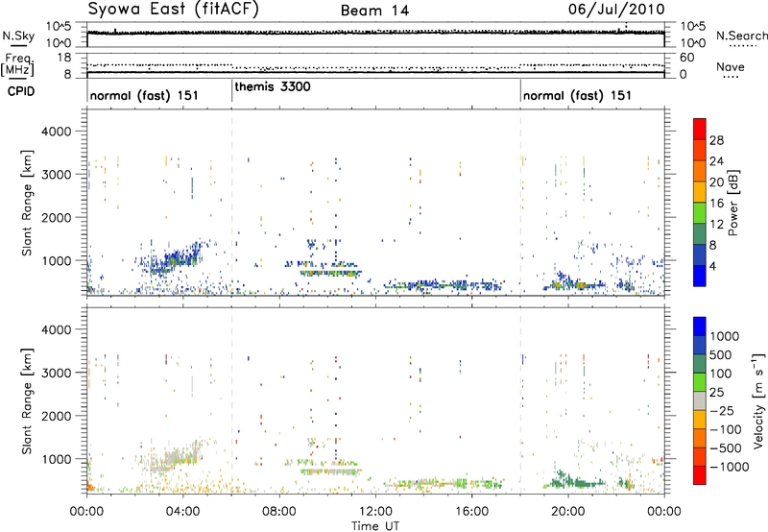Click the '1000' value on Velocity colorbar
Viewport: 768px width, 532px height.
(x=725, y=336)
